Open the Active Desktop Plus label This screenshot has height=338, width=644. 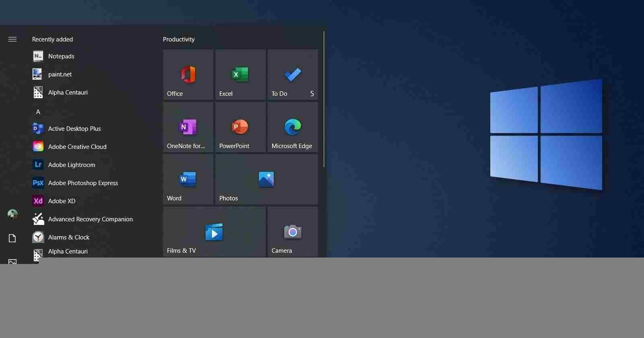pos(74,128)
